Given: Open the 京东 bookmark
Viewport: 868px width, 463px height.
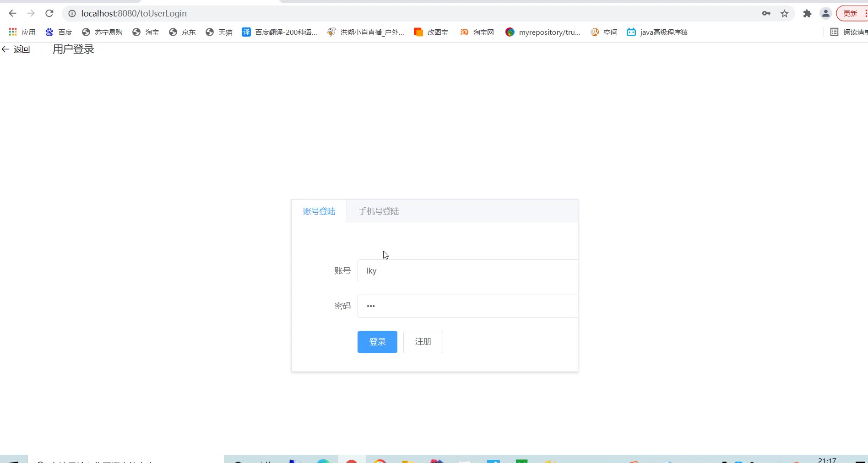Looking at the screenshot, I should (x=182, y=32).
